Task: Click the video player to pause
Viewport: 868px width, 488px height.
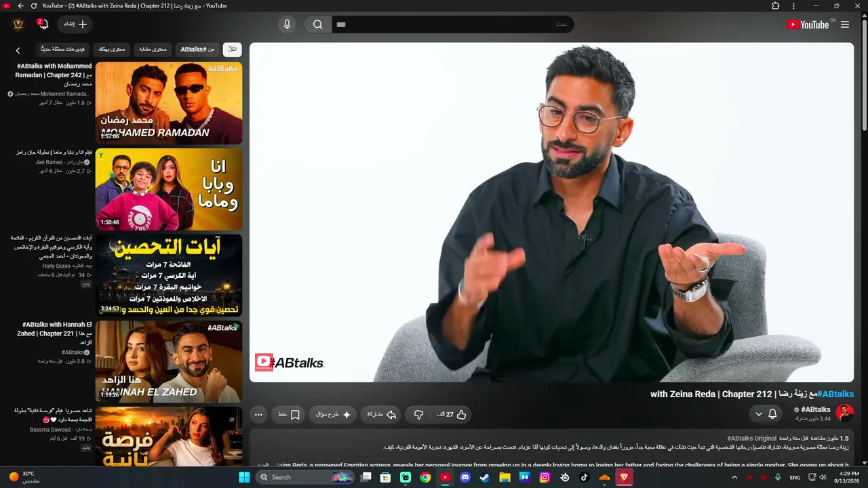Action: (551, 212)
